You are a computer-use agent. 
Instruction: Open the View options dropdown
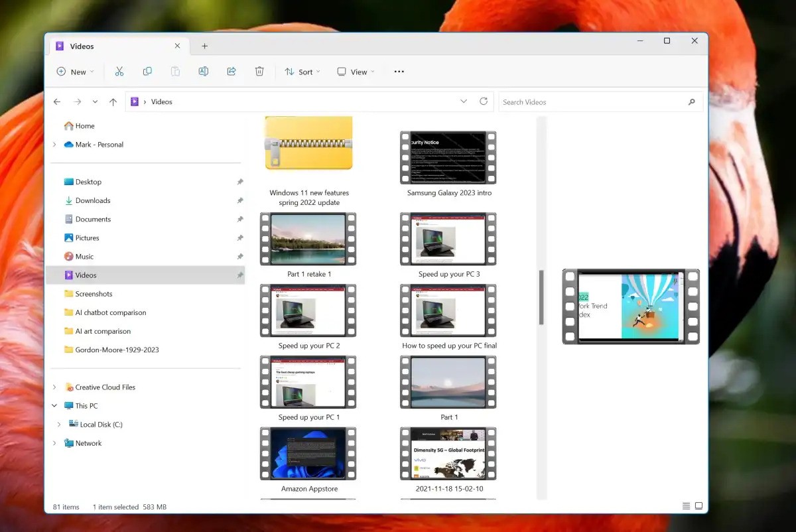356,71
